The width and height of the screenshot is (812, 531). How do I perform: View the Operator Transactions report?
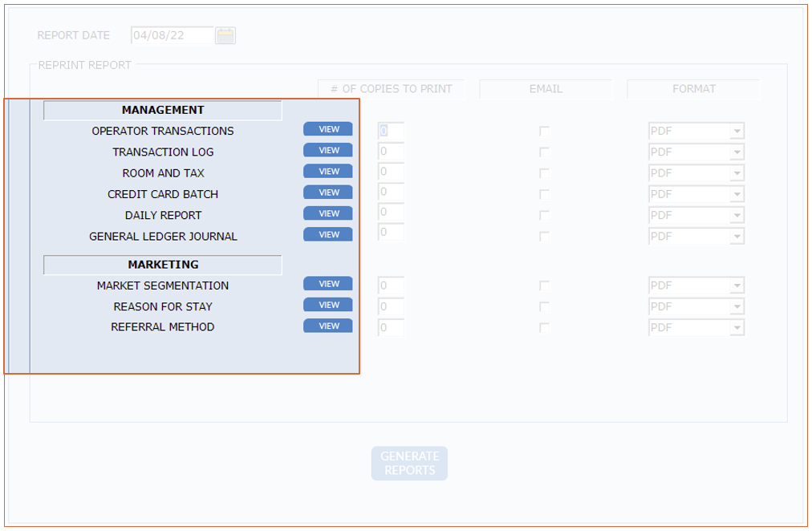pyautogui.click(x=327, y=129)
